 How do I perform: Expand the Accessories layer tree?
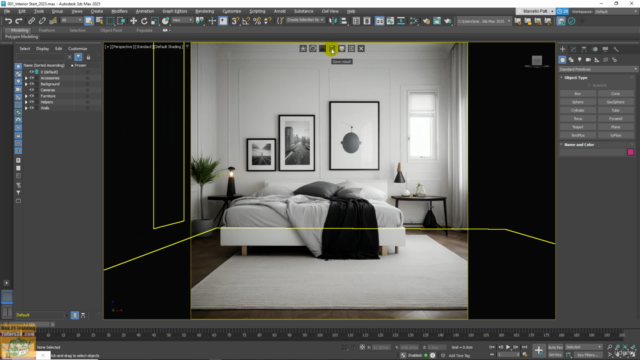pyautogui.click(x=26, y=78)
